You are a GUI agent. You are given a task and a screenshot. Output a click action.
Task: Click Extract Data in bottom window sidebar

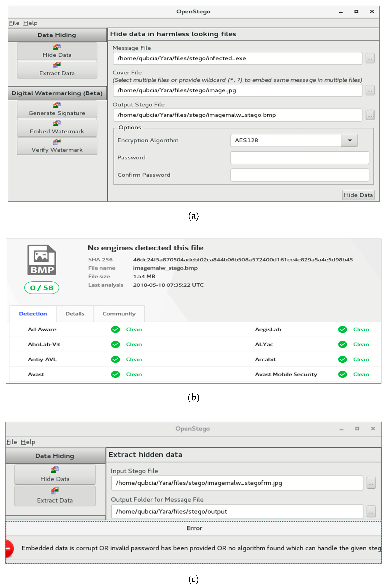(x=55, y=496)
